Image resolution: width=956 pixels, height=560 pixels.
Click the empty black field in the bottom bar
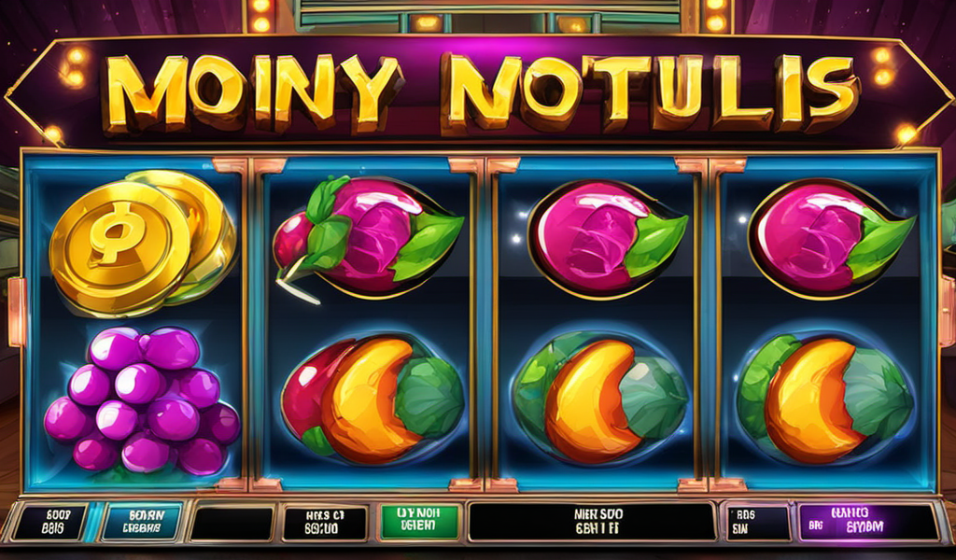tap(232, 523)
